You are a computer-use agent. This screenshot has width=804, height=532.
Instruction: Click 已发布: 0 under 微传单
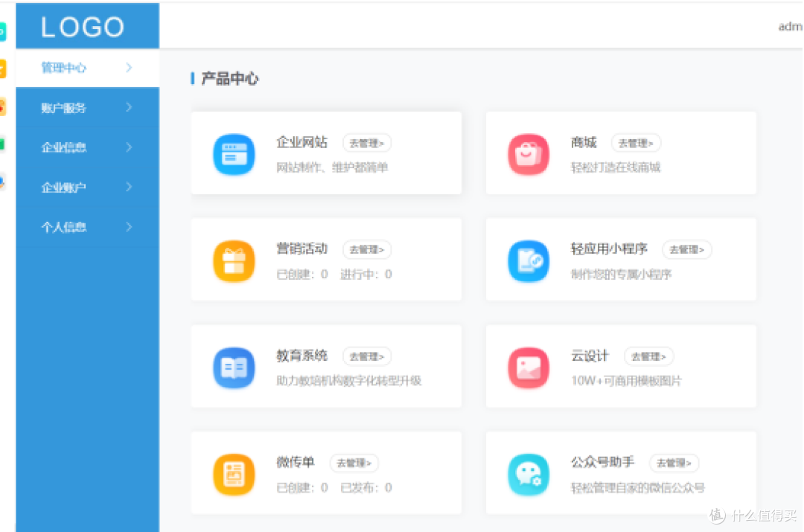pos(366,487)
